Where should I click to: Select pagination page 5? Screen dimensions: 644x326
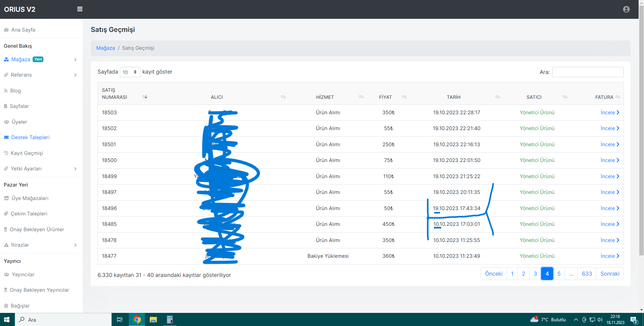pyautogui.click(x=559, y=274)
